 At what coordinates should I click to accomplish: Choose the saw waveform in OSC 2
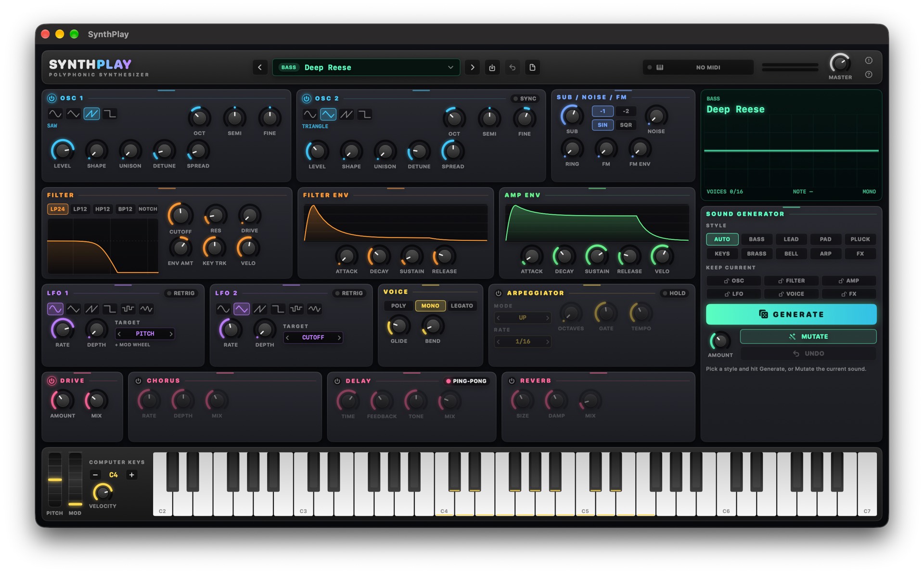coord(346,115)
